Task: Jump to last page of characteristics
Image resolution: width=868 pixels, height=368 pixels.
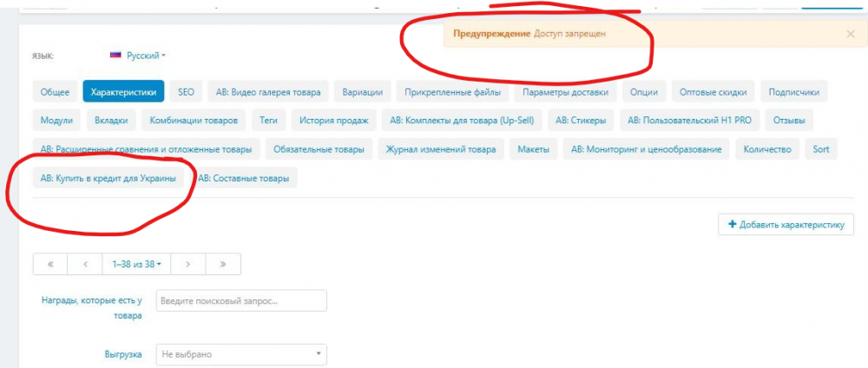Action: (x=223, y=264)
